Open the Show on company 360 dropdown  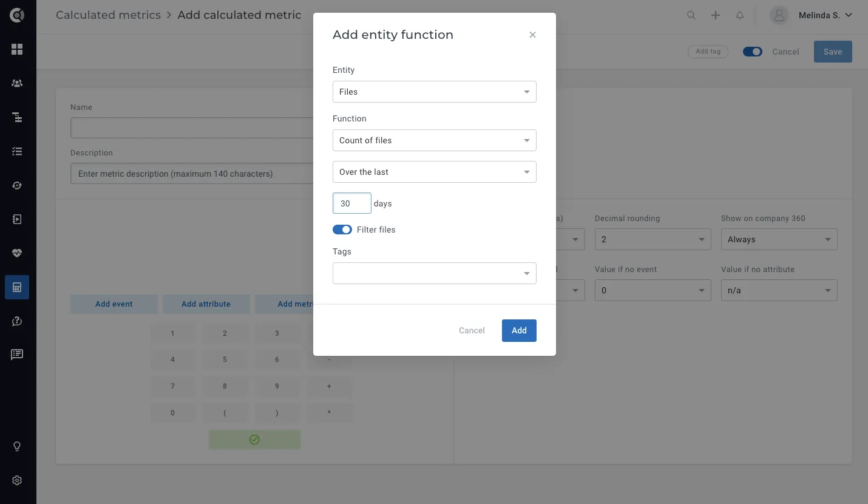(x=779, y=239)
